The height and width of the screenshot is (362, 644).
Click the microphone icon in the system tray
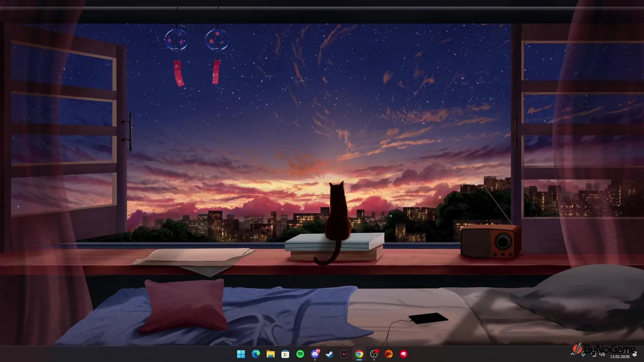pyautogui.click(x=583, y=353)
